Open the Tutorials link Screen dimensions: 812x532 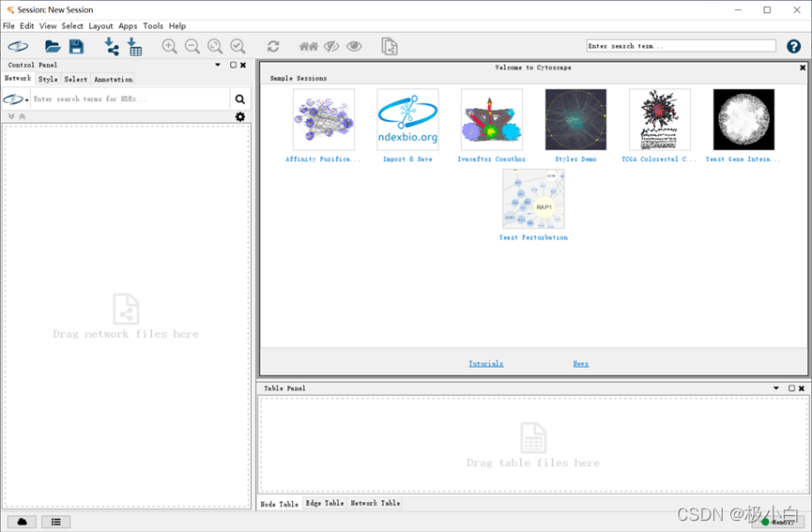tap(485, 364)
